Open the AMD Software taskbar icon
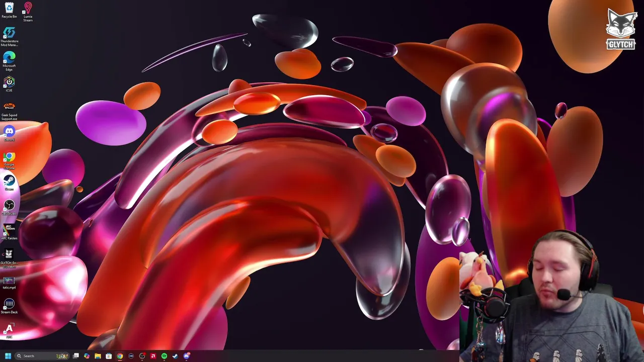644x362 pixels. pyautogui.click(x=153, y=356)
